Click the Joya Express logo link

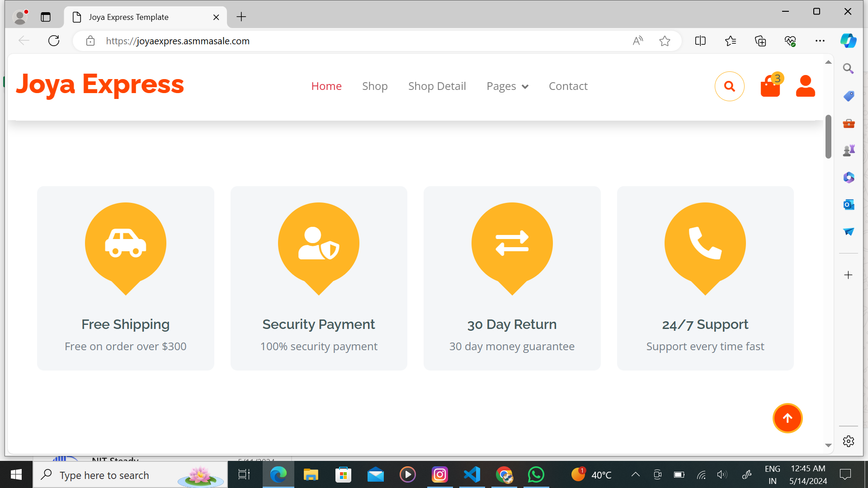pos(100,85)
